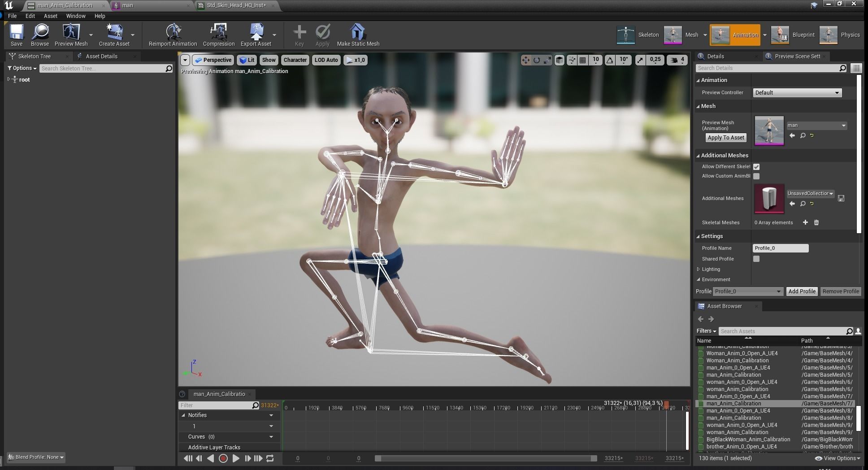Select the rotate gizmo tool in viewport

[536, 60]
